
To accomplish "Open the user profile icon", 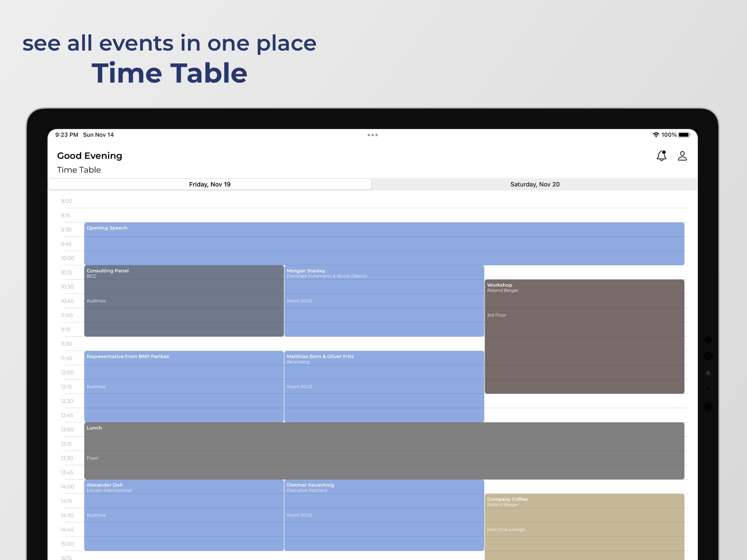I will coord(682,156).
